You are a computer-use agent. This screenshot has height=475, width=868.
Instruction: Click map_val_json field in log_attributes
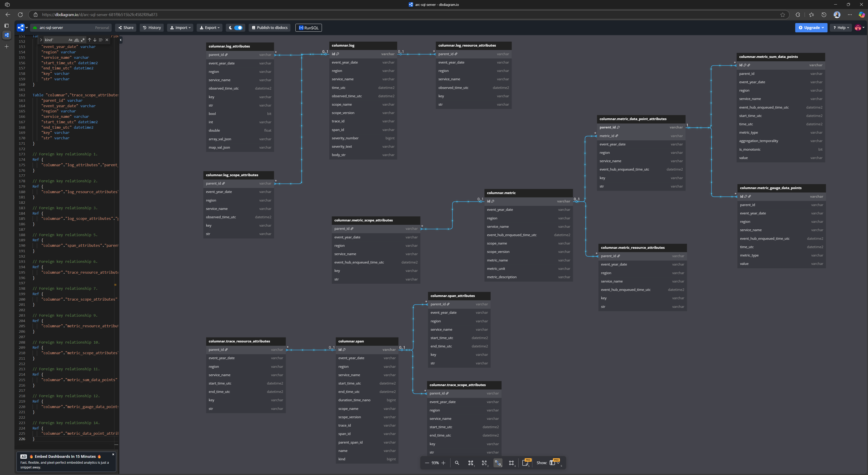[x=240, y=147]
